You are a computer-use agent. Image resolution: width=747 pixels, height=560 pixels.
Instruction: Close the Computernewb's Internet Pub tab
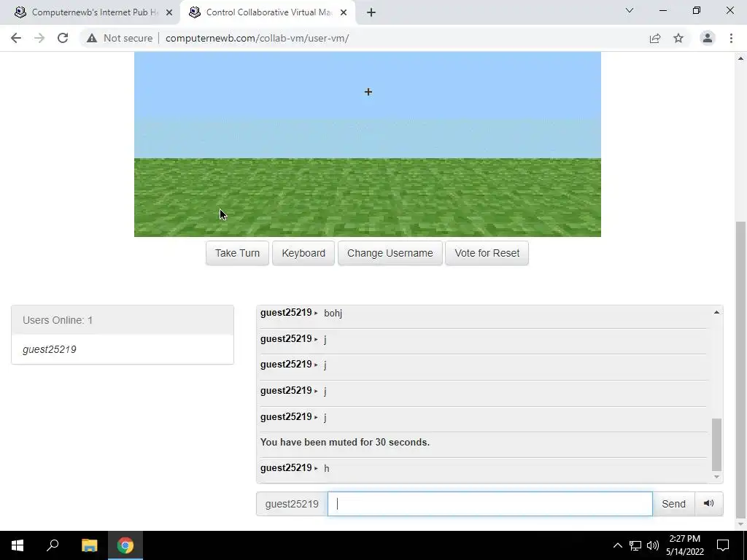(169, 12)
